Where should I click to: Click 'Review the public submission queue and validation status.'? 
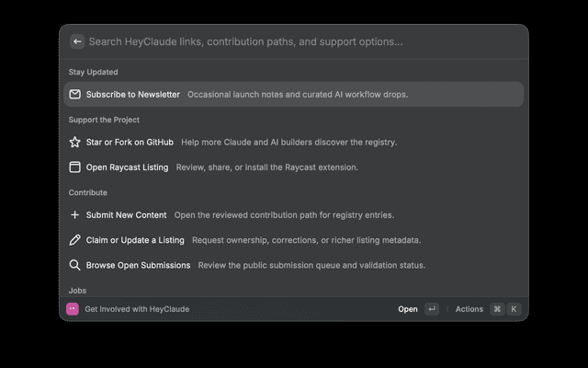pos(312,265)
